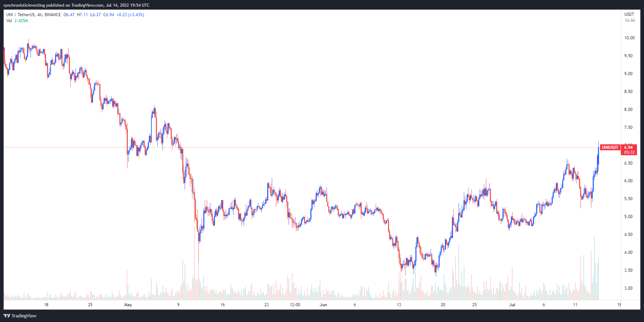Click the TradingView.com text in header
Screen dimensions: 644x322
87,5
